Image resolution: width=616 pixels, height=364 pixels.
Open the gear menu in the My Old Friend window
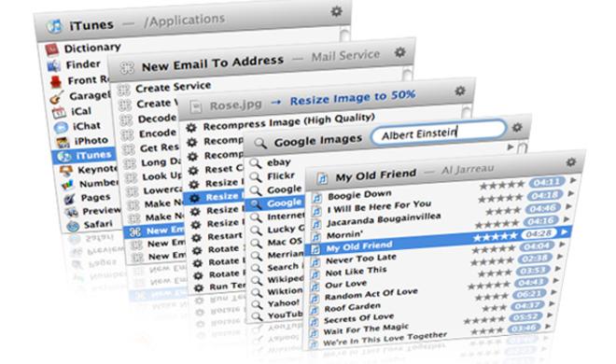[x=571, y=161]
